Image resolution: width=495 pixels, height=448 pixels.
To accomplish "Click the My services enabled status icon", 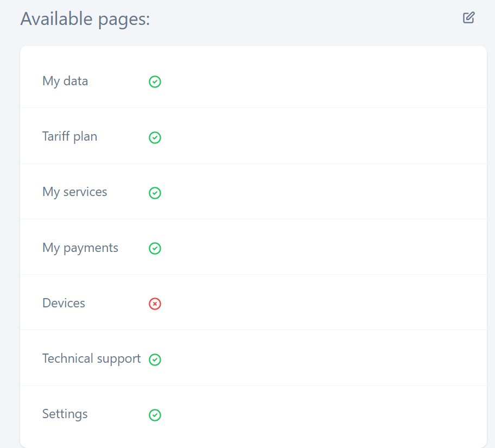I will (155, 193).
